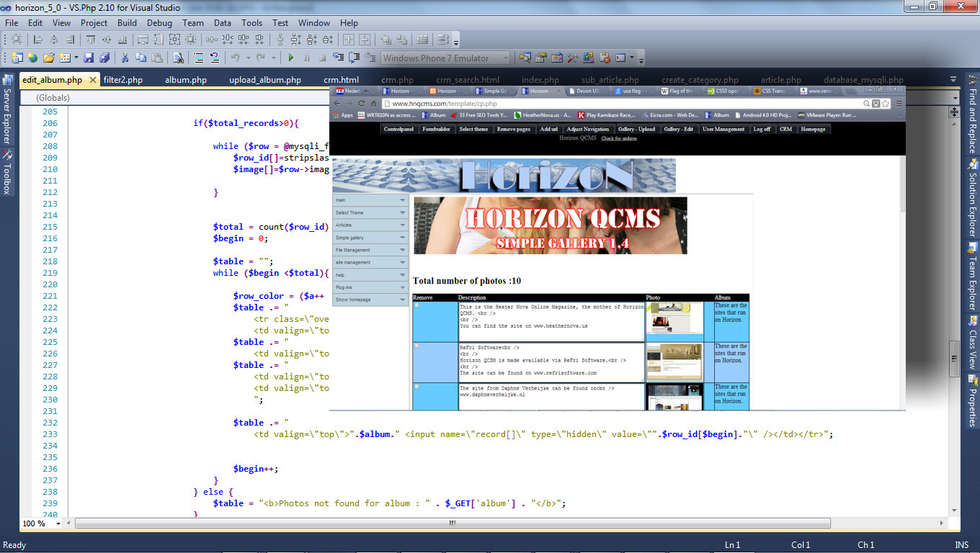
Task: Click the Cut scissors icon
Action: pyautogui.click(x=125, y=58)
